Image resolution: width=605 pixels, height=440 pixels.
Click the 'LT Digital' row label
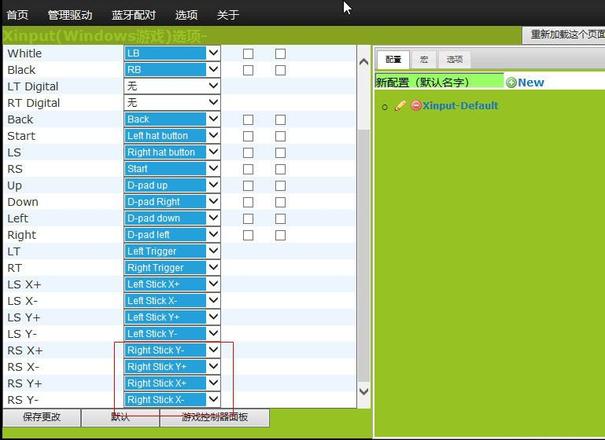coord(33,86)
